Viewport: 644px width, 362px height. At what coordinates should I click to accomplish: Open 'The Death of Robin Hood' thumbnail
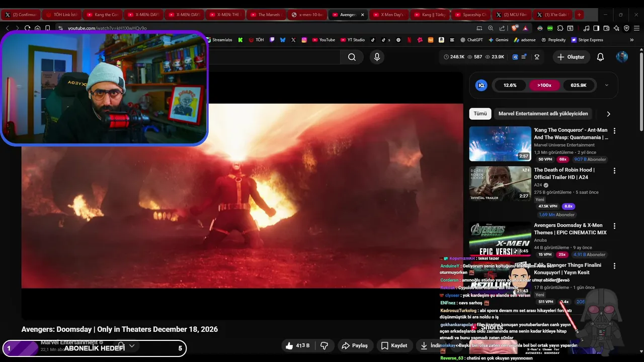tap(500, 184)
